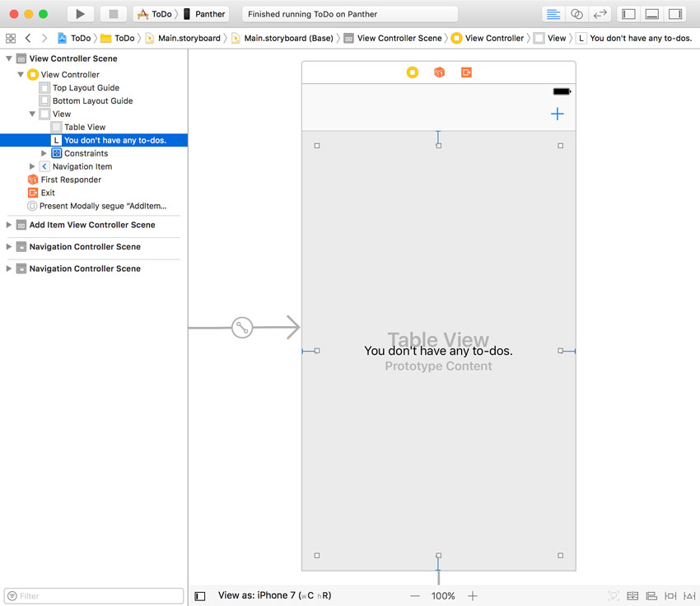Select Present Modally segue row
Image resolution: width=700 pixels, height=606 pixels.
tap(97, 206)
